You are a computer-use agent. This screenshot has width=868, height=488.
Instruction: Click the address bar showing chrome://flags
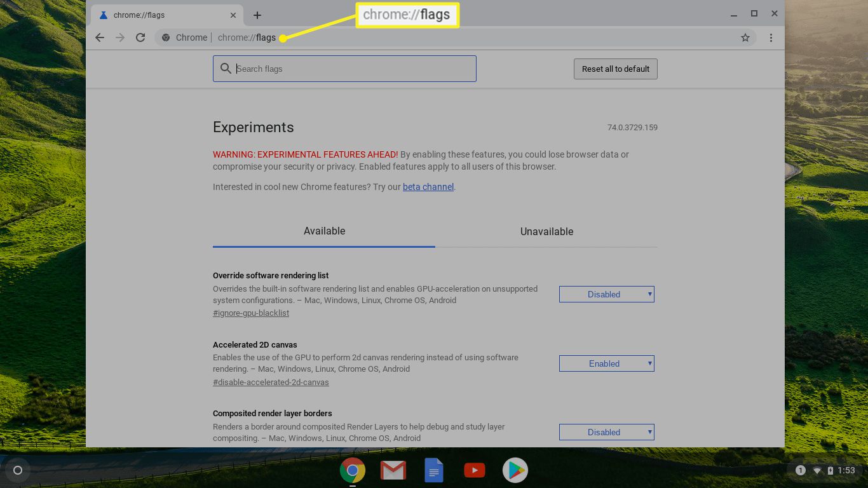point(455,37)
